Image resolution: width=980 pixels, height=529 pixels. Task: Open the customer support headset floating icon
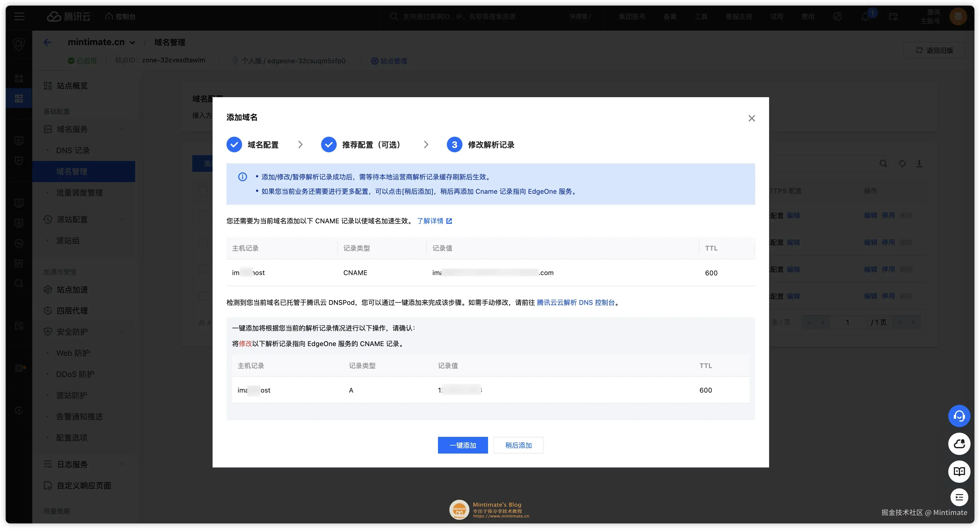click(x=959, y=416)
